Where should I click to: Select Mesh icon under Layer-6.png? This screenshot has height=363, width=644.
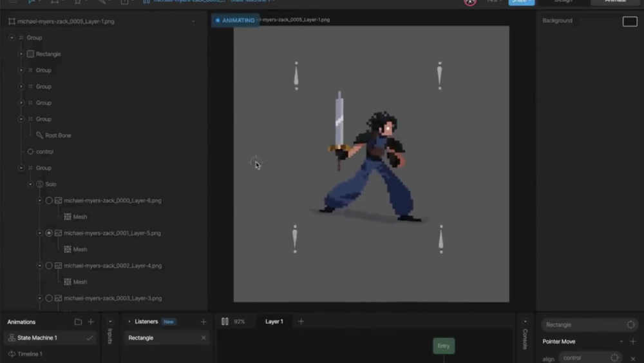(x=68, y=217)
